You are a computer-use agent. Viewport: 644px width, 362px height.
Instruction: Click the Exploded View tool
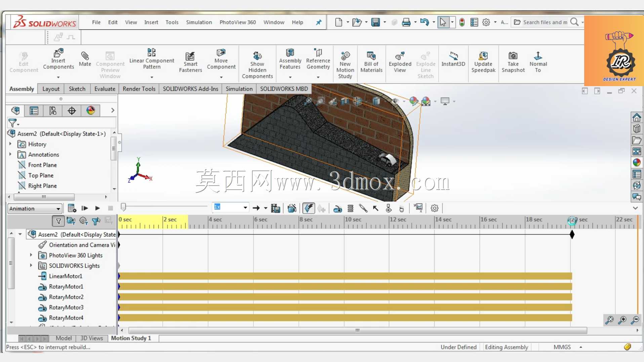[x=400, y=62]
